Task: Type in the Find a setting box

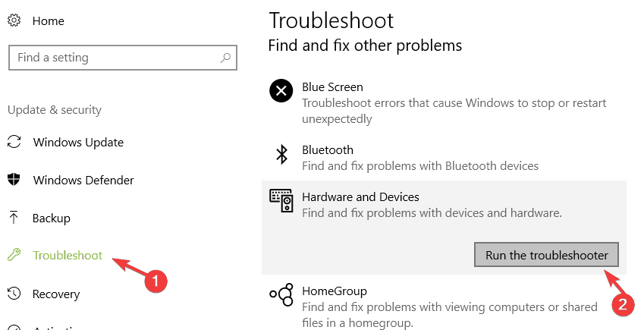Action: click(x=114, y=58)
